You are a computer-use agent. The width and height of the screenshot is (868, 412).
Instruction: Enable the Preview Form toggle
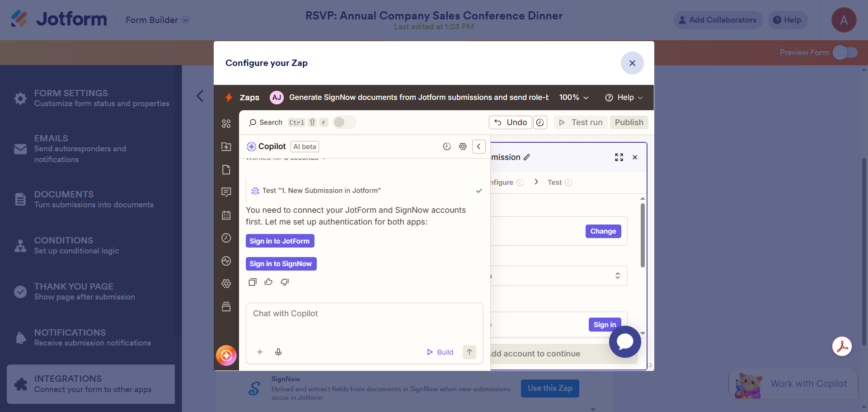click(845, 52)
